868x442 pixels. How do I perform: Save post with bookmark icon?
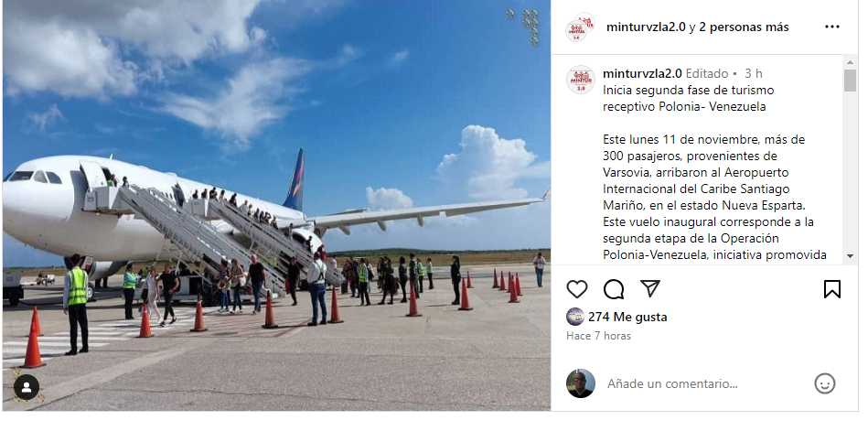[832, 289]
